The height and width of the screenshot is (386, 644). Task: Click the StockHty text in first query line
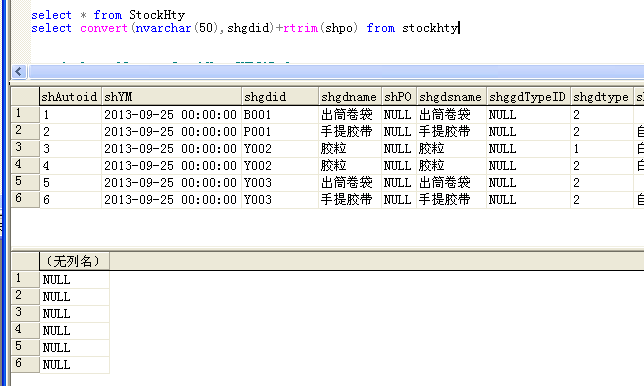tap(157, 15)
